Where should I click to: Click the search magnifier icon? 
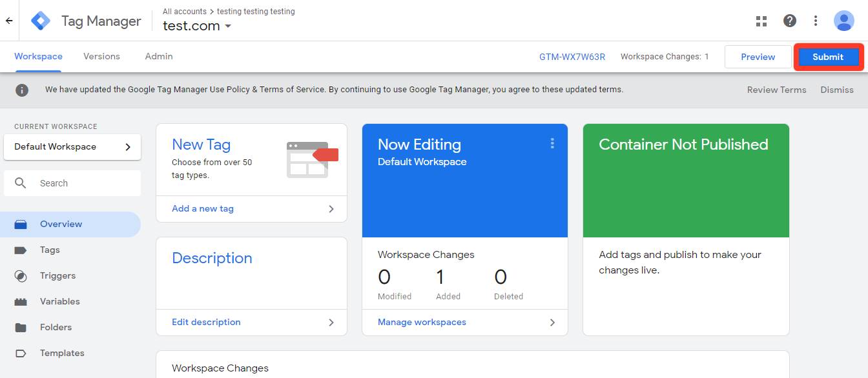pos(21,183)
